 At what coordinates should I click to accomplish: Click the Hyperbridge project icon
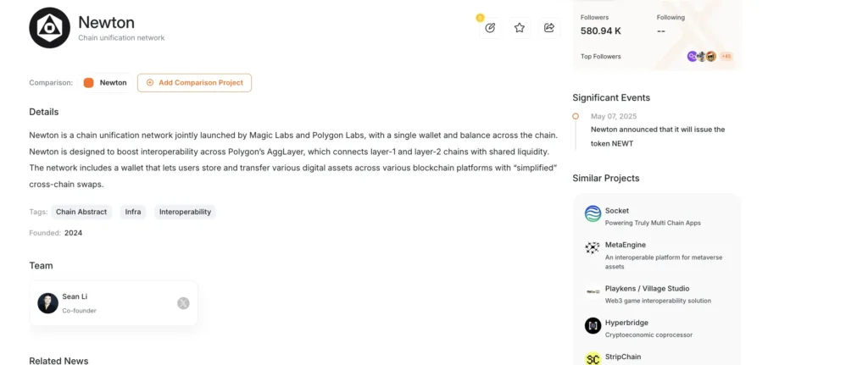593,326
